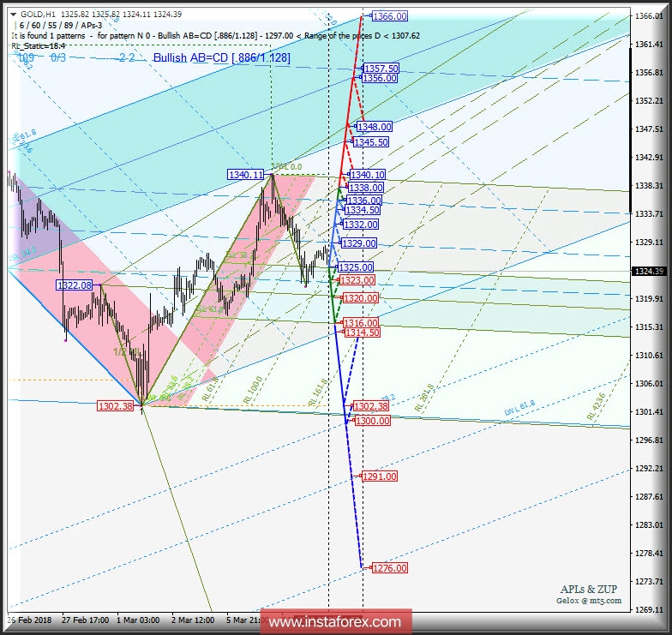Image resolution: width=672 pixels, height=635 pixels.
Task: Click the 1 Mar 03:00 time axis label
Action: pyautogui.click(x=138, y=620)
